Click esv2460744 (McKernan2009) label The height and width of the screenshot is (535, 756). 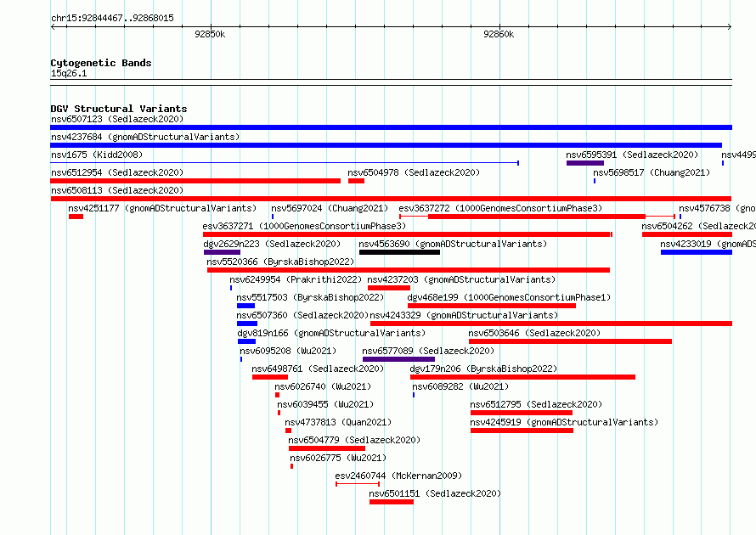click(398, 476)
